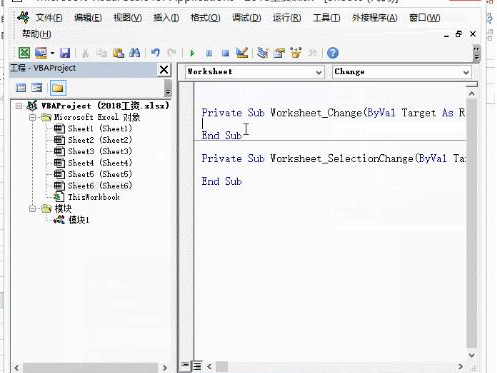
Task: Click the Break pause toolbar icon
Action: click(209, 53)
